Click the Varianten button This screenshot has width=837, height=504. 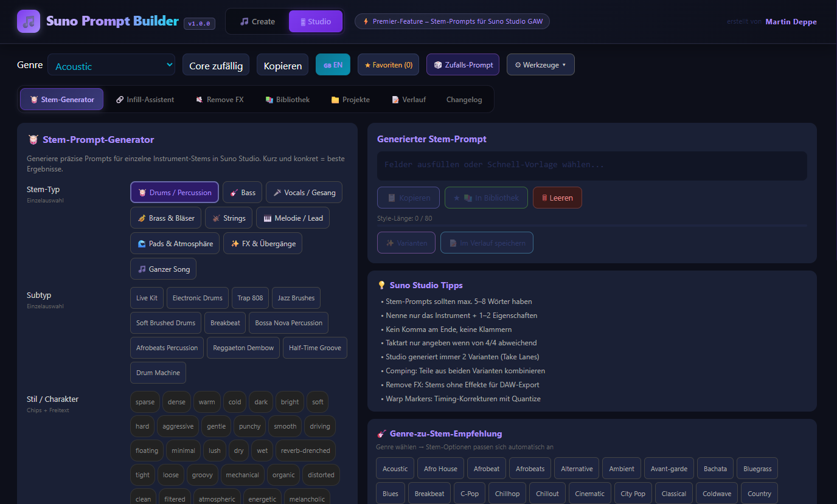click(406, 243)
